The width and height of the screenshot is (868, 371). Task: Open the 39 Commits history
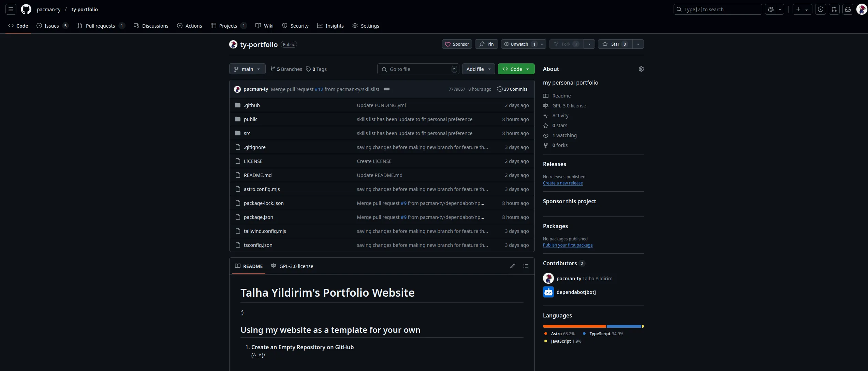[512, 89]
